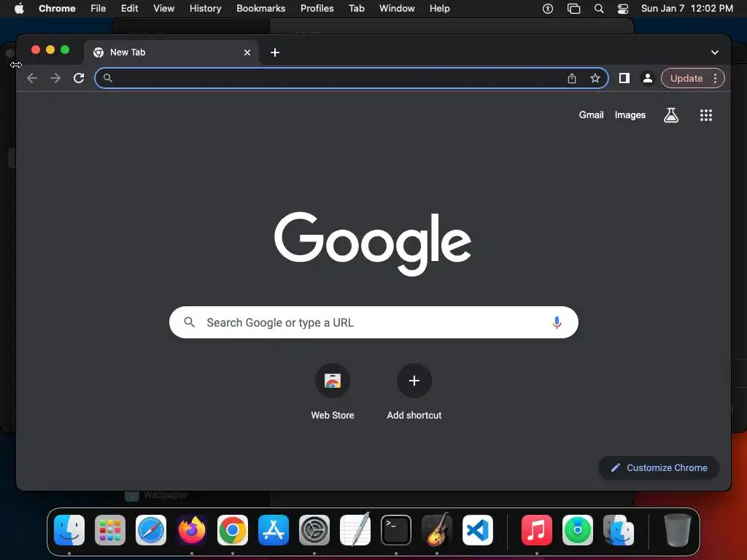
Task: Open Trash from the dock
Action: [677, 530]
